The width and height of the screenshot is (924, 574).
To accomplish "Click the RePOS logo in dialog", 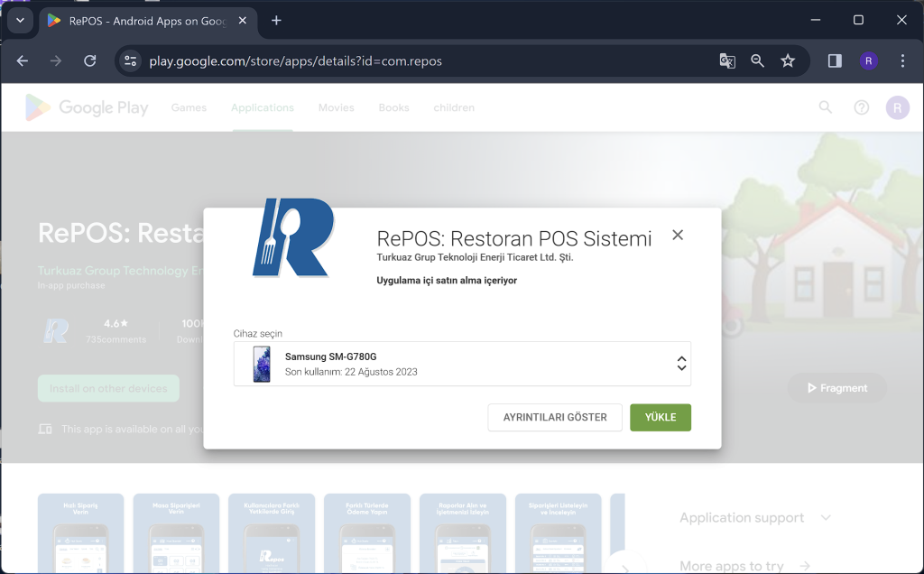I will tap(293, 237).
